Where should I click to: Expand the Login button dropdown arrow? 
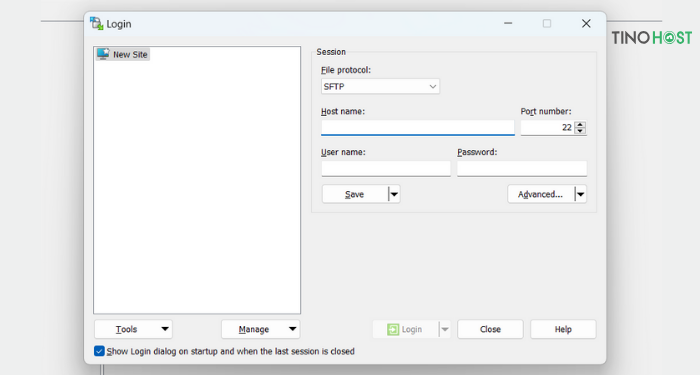445,329
